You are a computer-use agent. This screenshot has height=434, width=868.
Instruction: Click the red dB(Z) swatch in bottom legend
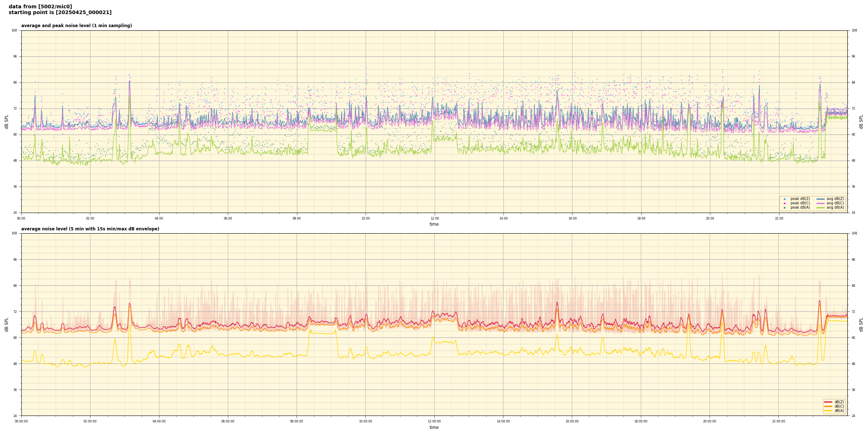click(828, 402)
